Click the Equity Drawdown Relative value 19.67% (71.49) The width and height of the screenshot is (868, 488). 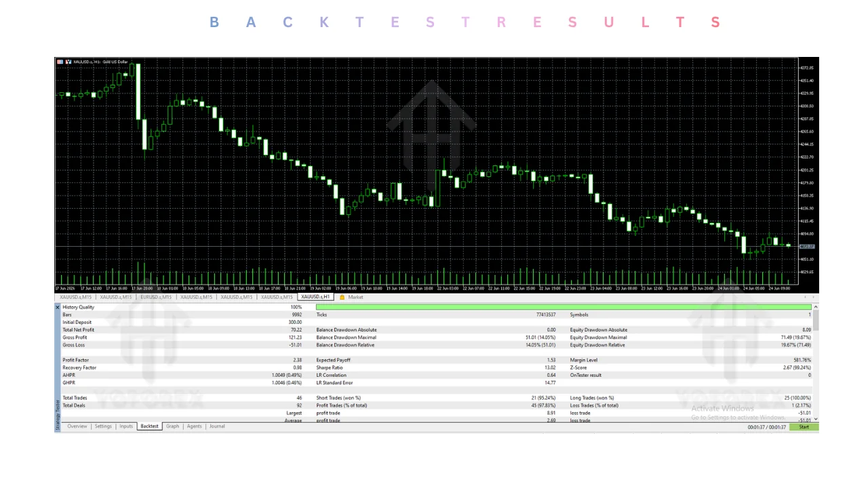point(795,344)
